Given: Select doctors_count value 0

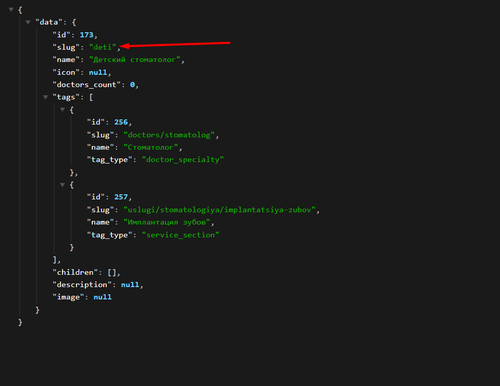Looking at the screenshot, I should tap(132, 85).
